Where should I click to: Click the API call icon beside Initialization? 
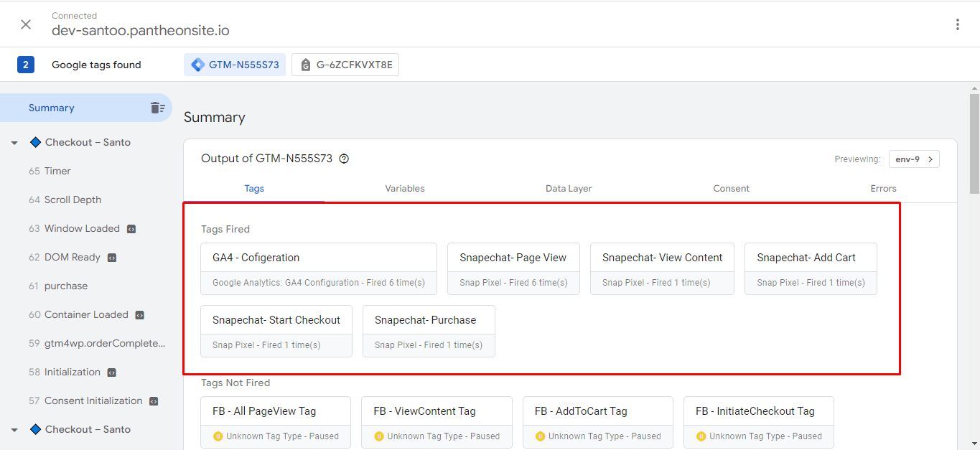(112, 372)
